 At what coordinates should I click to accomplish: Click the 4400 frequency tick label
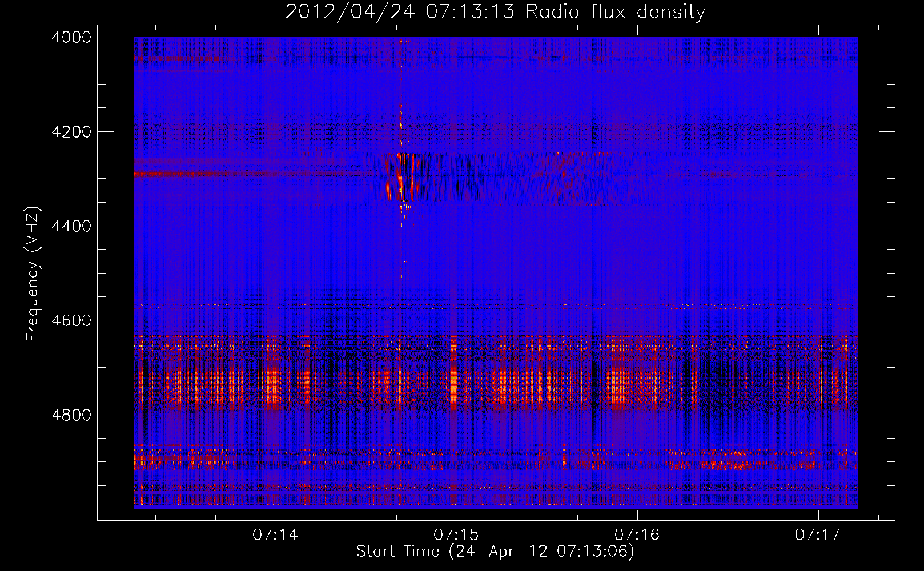click(71, 226)
